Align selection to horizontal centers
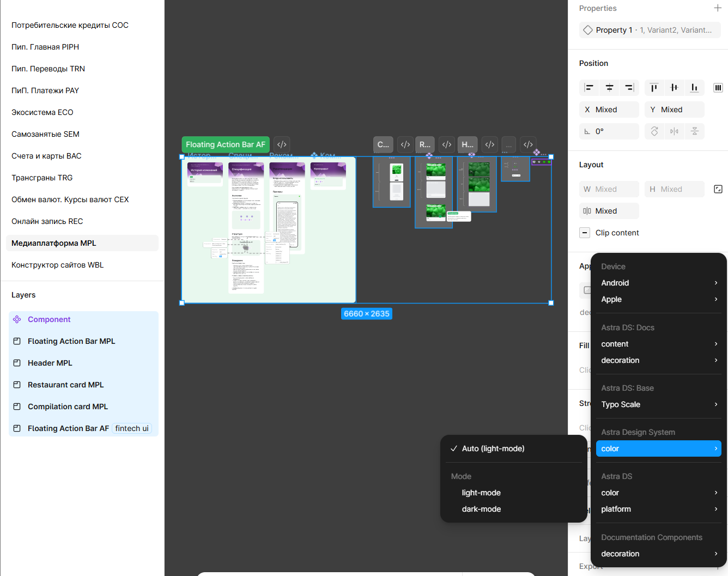The width and height of the screenshot is (728, 576). pos(609,88)
